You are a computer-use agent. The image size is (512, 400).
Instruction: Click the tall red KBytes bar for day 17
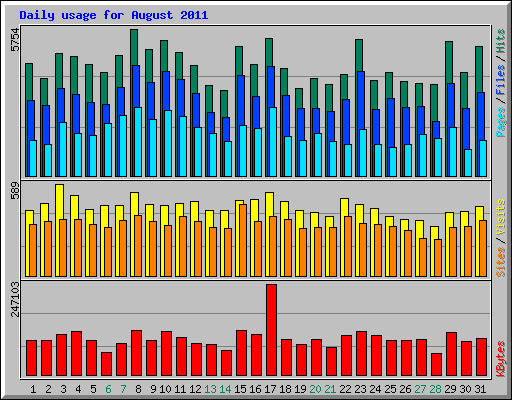pyautogui.click(x=271, y=330)
